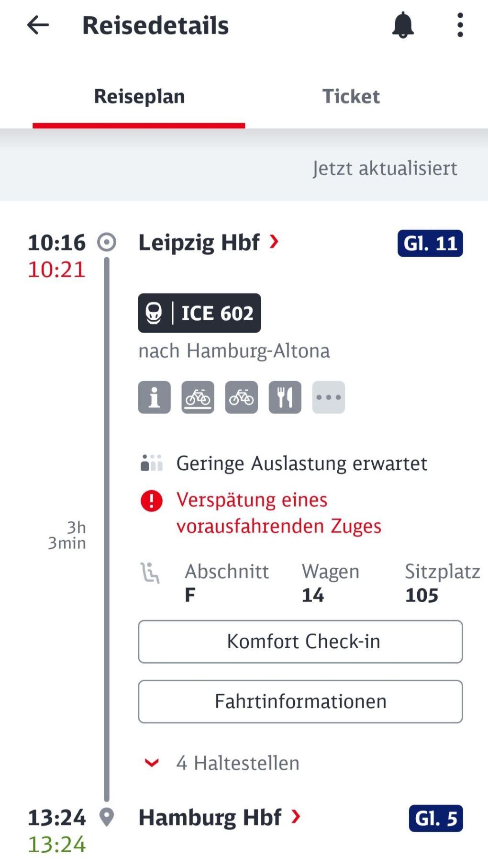Tap the back arrow icon

[38, 25]
